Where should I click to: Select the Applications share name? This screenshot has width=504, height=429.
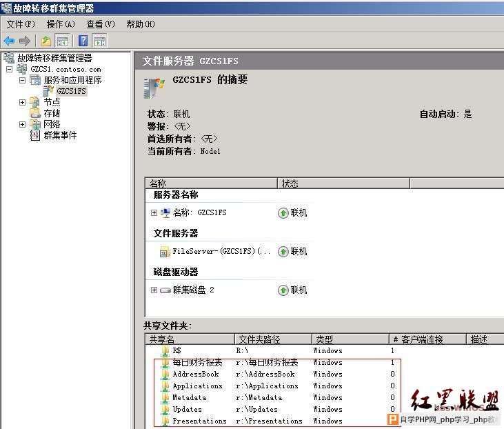point(198,386)
